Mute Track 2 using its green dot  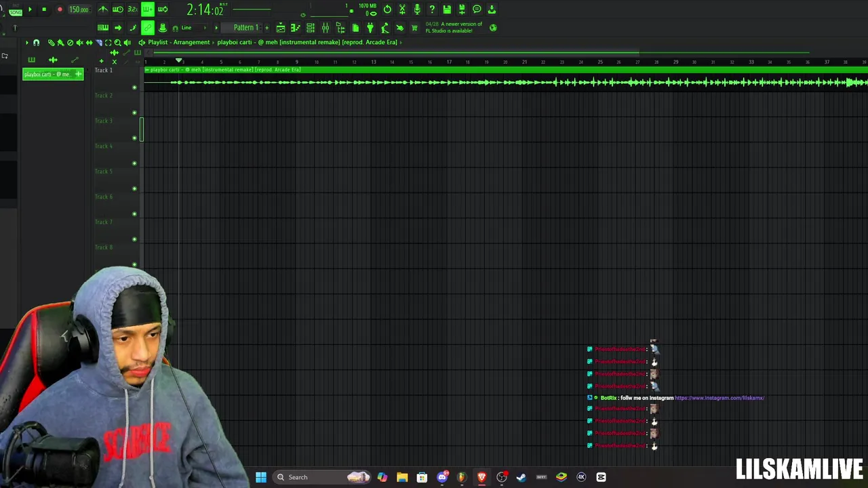(134, 113)
